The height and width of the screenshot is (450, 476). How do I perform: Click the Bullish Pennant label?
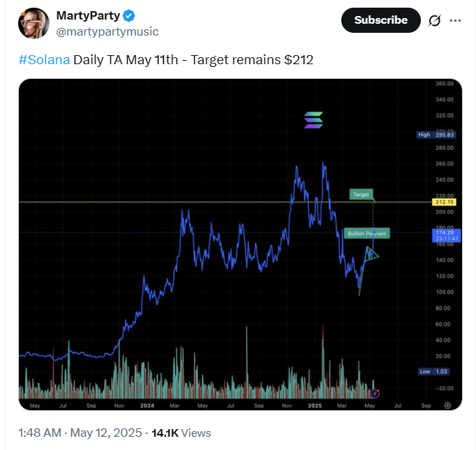tap(366, 233)
